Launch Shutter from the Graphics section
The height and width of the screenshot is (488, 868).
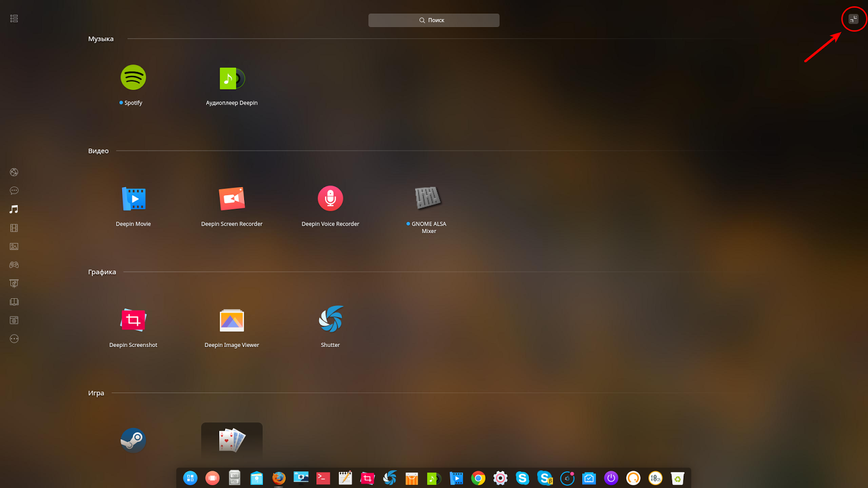[330, 319]
